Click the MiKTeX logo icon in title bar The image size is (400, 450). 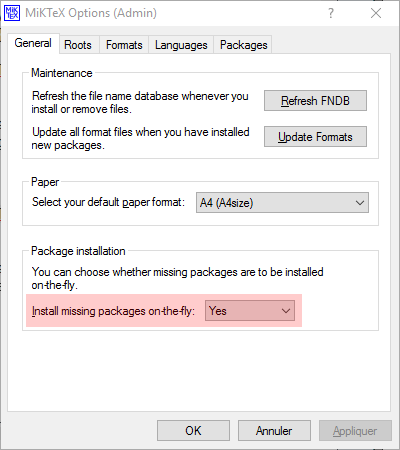click(12, 13)
